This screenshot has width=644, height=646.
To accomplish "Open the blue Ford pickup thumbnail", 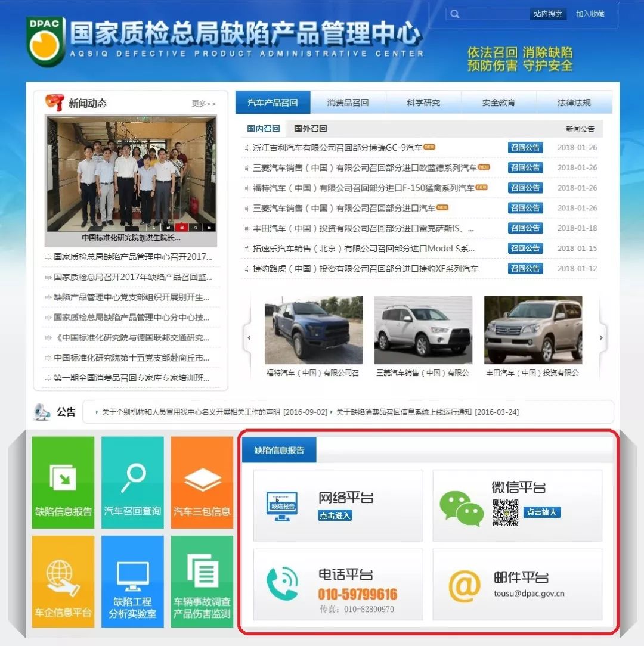I will [314, 330].
